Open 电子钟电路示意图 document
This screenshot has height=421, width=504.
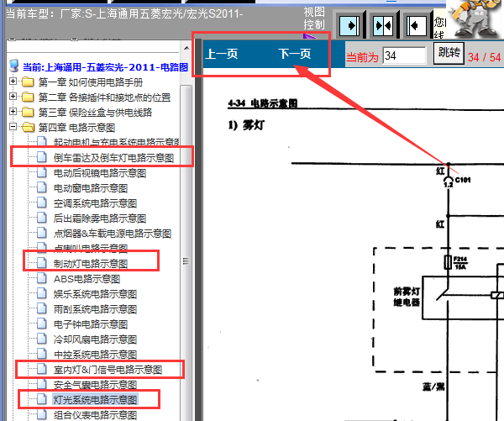click(91, 324)
